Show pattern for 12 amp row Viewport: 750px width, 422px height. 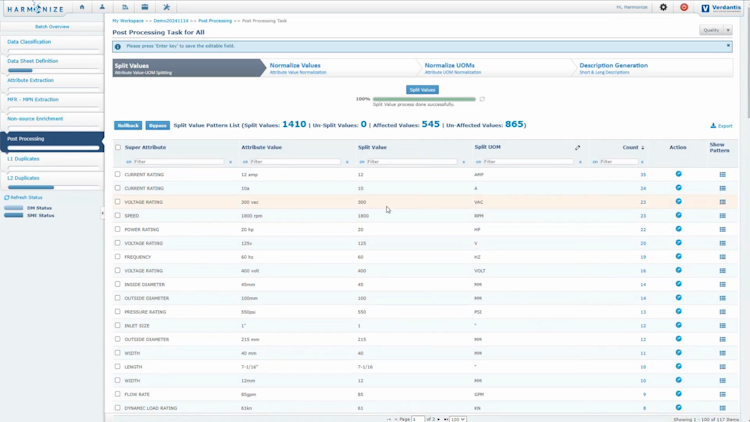point(722,175)
